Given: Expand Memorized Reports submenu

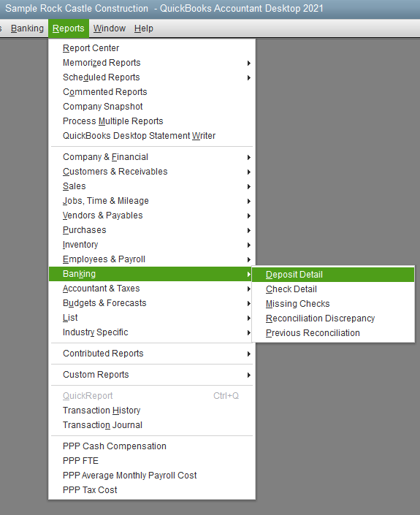Looking at the screenshot, I should click(152, 63).
